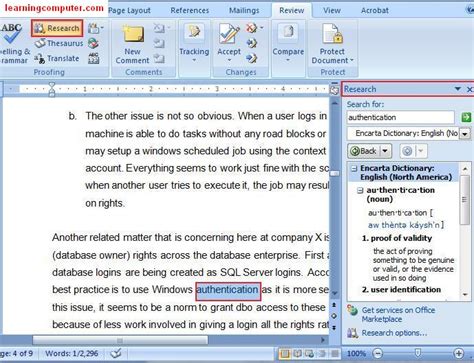Click the 100% zoom level button
474x363 pixels.
pyautogui.click(x=356, y=353)
